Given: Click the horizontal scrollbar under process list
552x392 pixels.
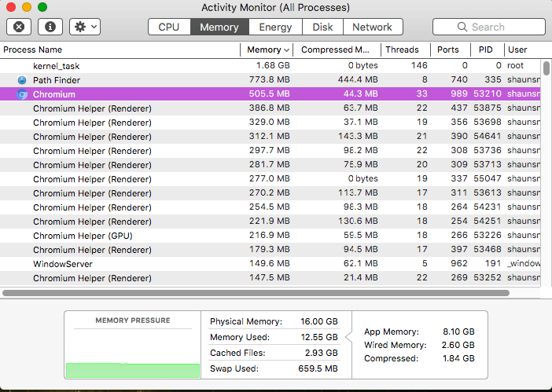Looking at the screenshot, I should (256, 293).
